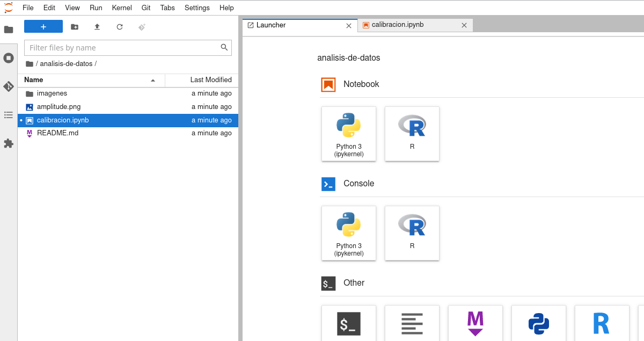Open Running Terminals and Kernels sidebar icon
The width and height of the screenshot is (644, 341).
pyautogui.click(x=9, y=58)
